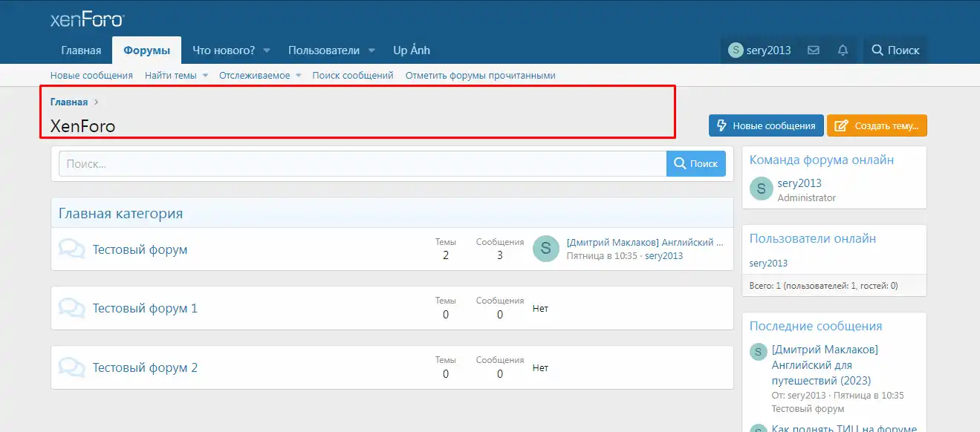
Task: Click the avatar beside the latest post in Тестовый форум
Action: tap(545, 249)
